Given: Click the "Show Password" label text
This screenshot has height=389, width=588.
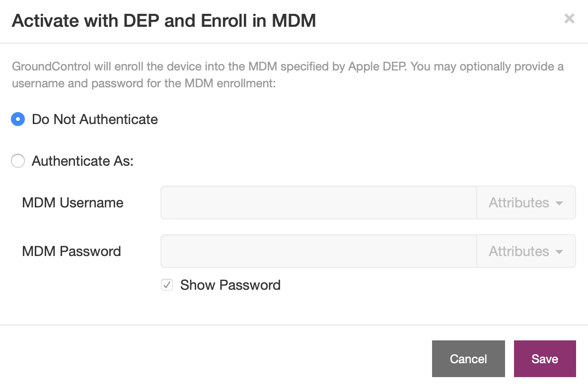Looking at the screenshot, I should coord(230,285).
